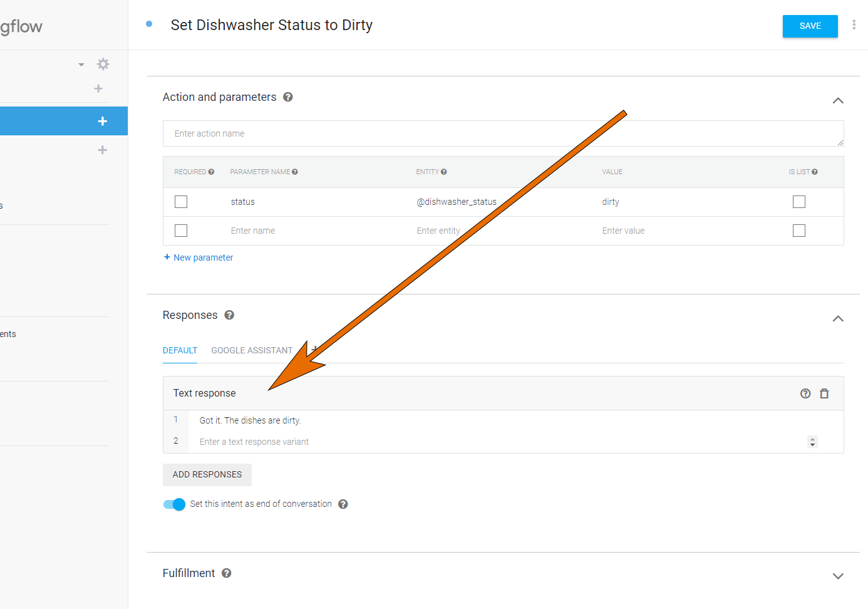Viewport: 868px width, 609px height.
Task: Click the Save button
Action: point(810,26)
